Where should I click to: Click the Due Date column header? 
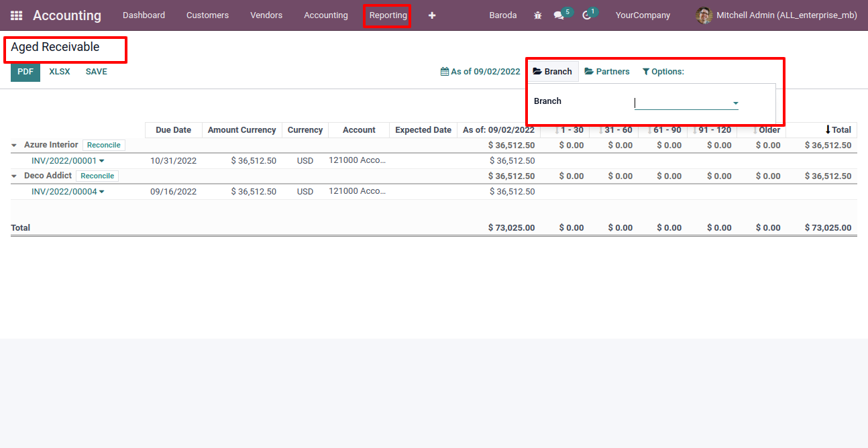pos(173,130)
